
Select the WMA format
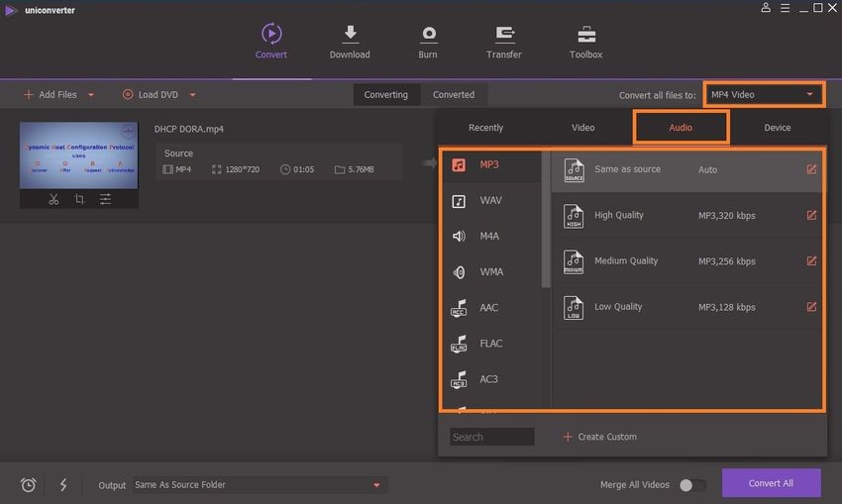(x=490, y=272)
